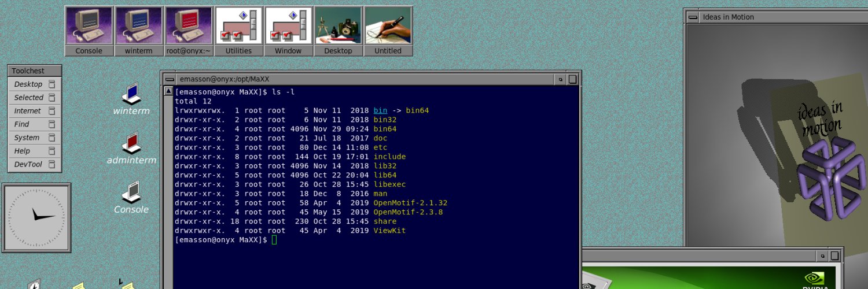This screenshot has height=289, width=868.
Task: Click the emasson@onyx:/opt/MaXX title bar
Action: click(365, 79)
